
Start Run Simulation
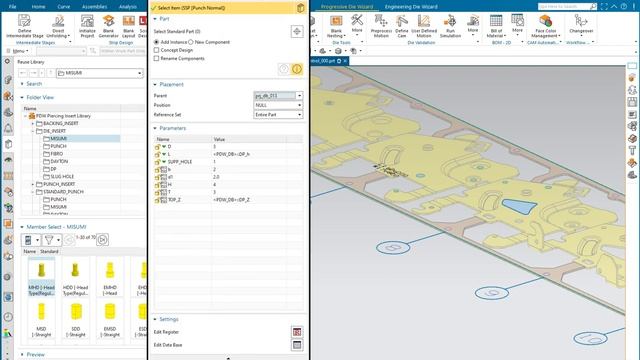450,21
